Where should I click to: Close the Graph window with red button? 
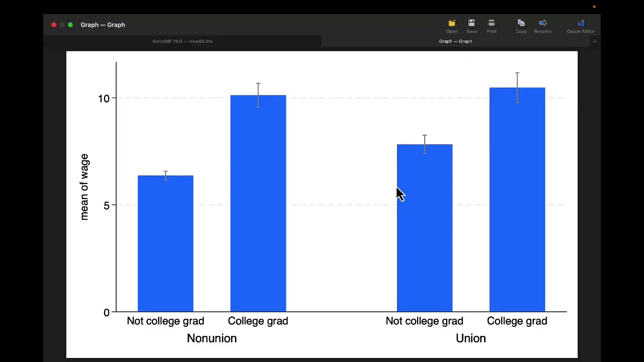click(54, 25)
